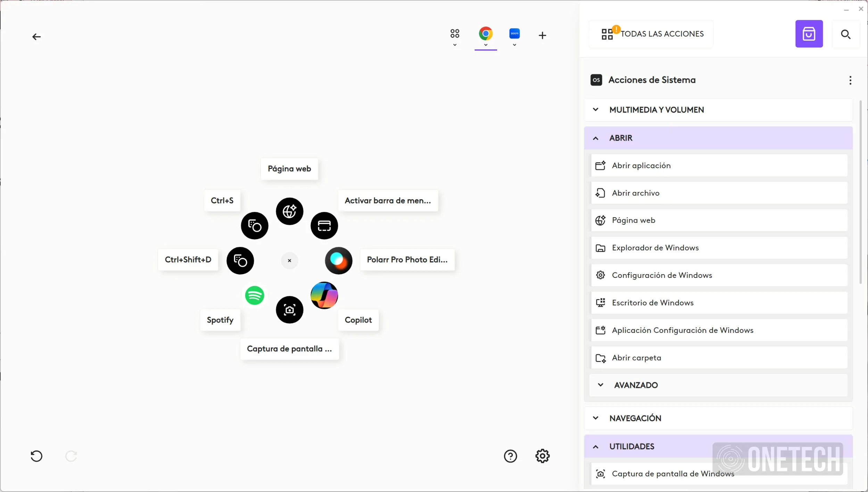Select the menu bar activation ring icon
Image resolution: width=868 pixels, height=492 pixels.
pyautogui.click(x=324, y=226)
